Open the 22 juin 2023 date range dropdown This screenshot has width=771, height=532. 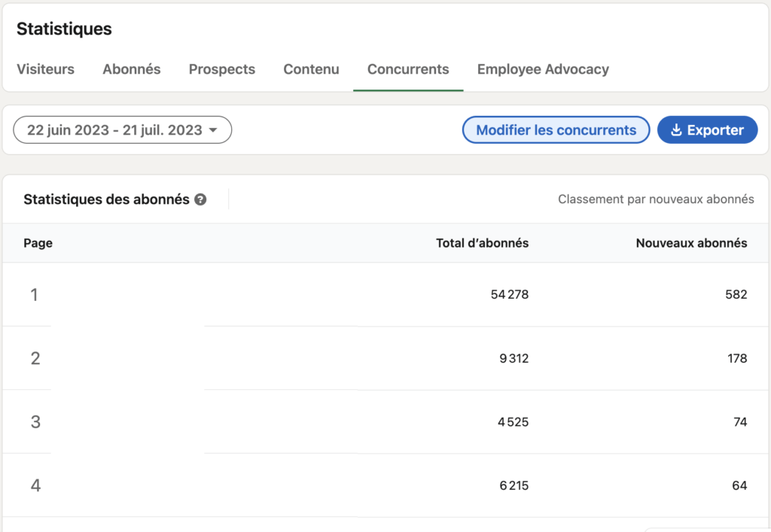click(122, 130)
